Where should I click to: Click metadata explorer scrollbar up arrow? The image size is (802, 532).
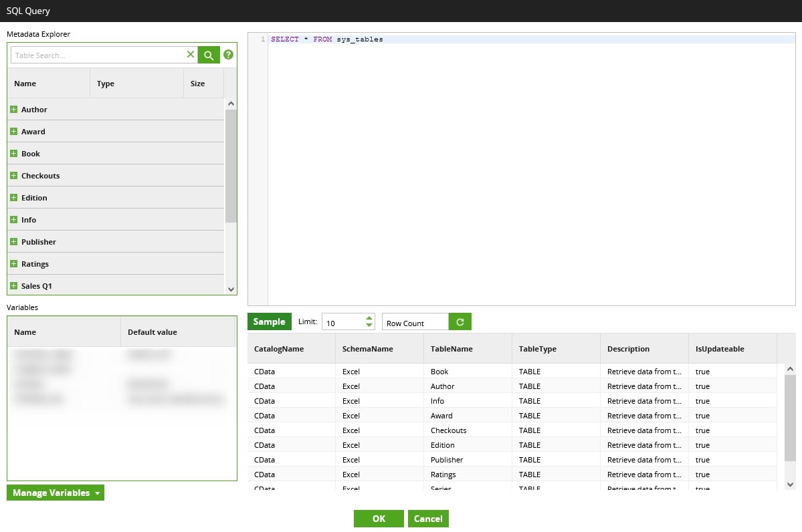pyautogui.click(x=231, y=104)
